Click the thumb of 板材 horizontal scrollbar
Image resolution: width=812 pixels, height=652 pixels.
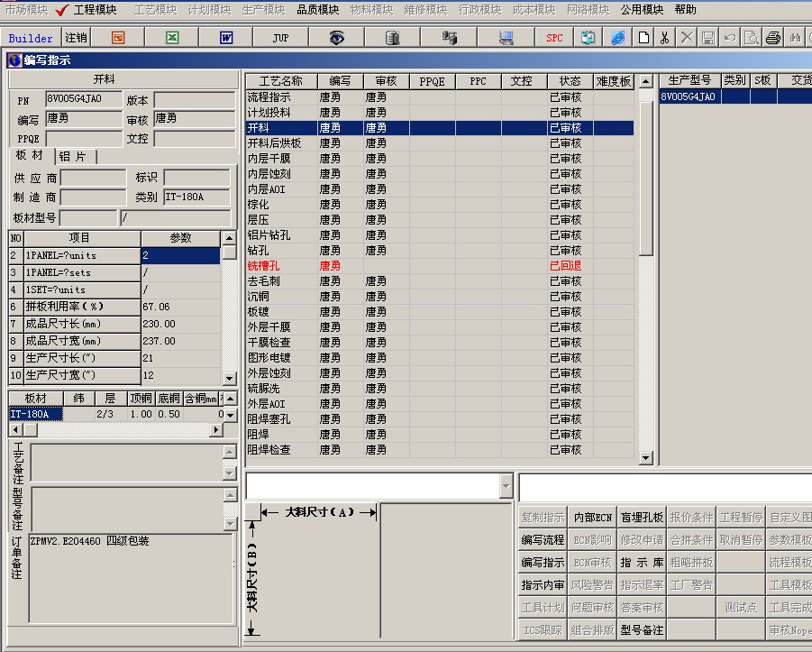(x=30, y=429)
